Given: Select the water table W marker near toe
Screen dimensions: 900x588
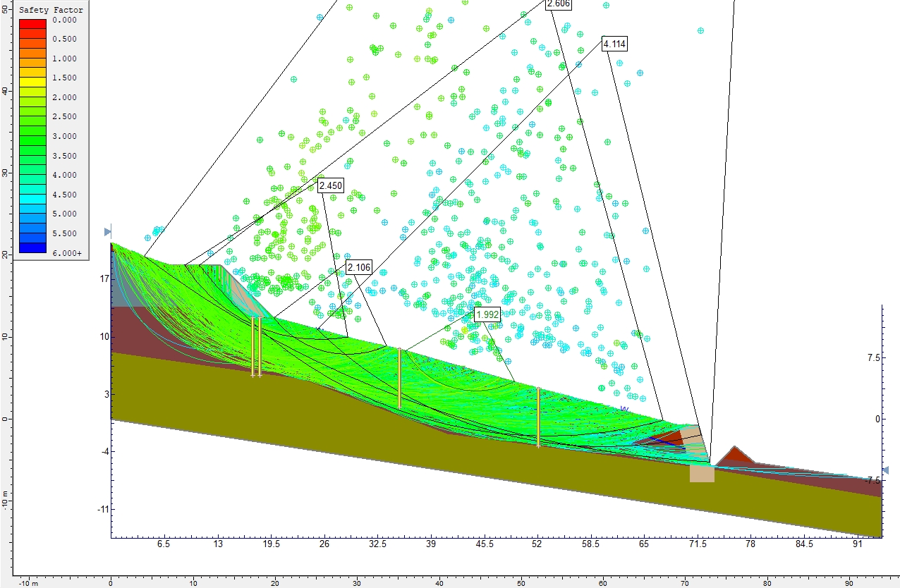Looking at the screenshot, I should pos(624,409).
